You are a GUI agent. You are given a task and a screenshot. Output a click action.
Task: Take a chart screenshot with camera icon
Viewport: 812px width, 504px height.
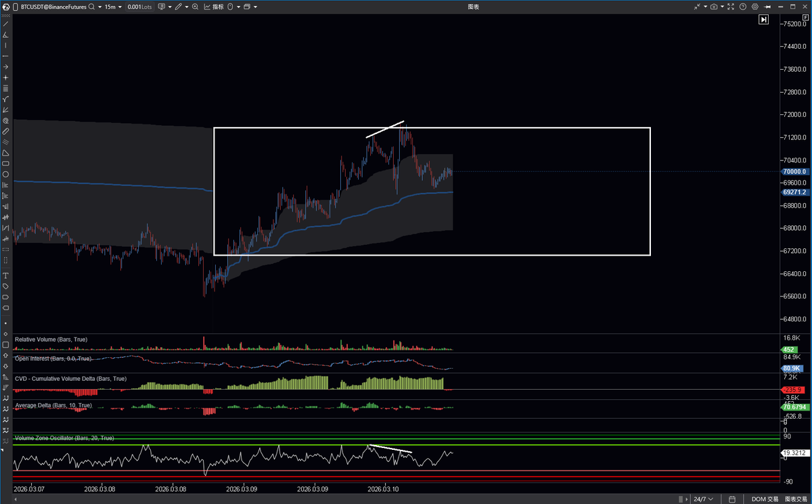(x=714, y=7)
